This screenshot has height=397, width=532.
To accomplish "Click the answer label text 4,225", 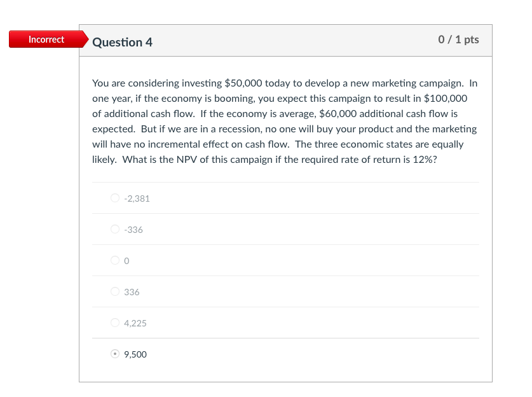I will (x=135, y=323).
